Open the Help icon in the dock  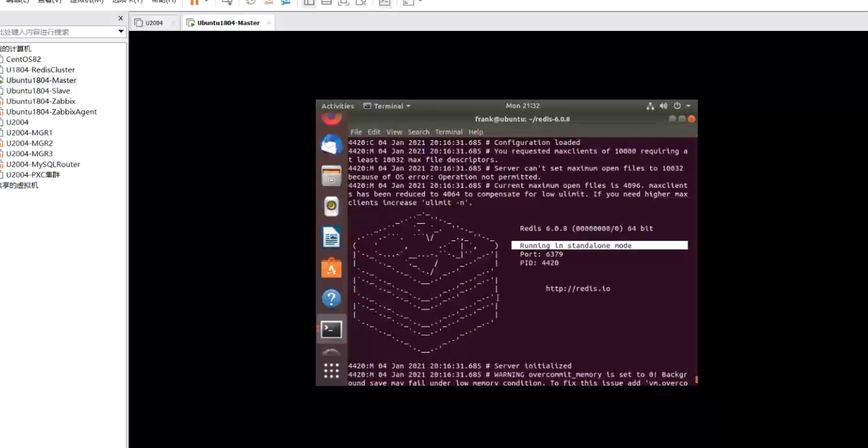click(332, 299)
